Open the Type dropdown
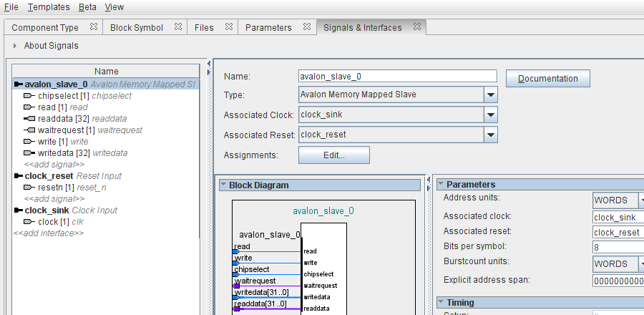The width and height of the screenshot is (644, 315). (490, 94)
